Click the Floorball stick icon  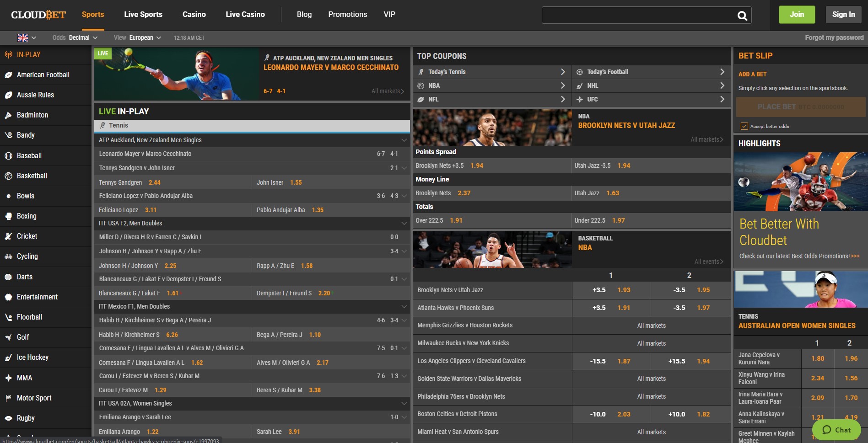coord(8,317)
